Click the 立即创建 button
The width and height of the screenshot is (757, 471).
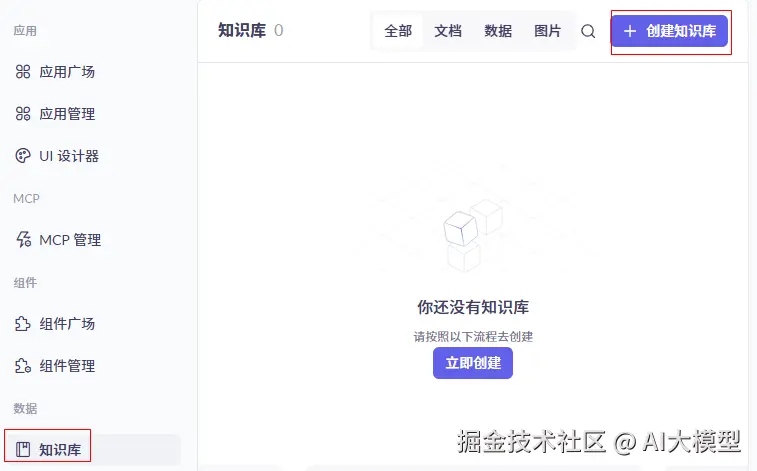point(473,363)
